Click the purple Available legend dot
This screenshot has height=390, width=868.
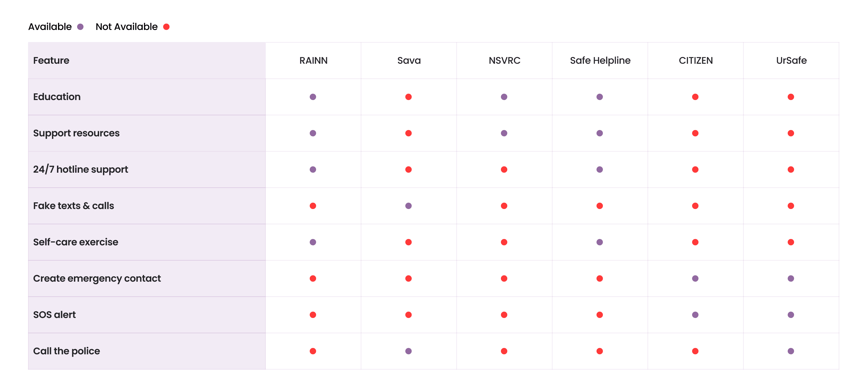tap(80, 27)
